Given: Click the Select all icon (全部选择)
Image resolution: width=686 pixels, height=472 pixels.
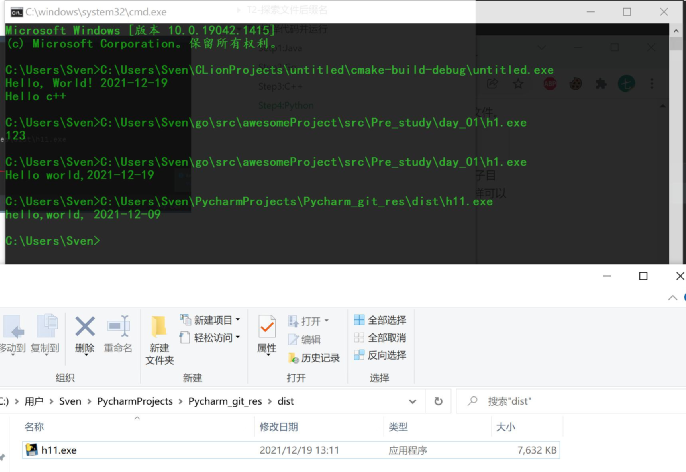Looking at the screenshot, I should pos(359,320).
